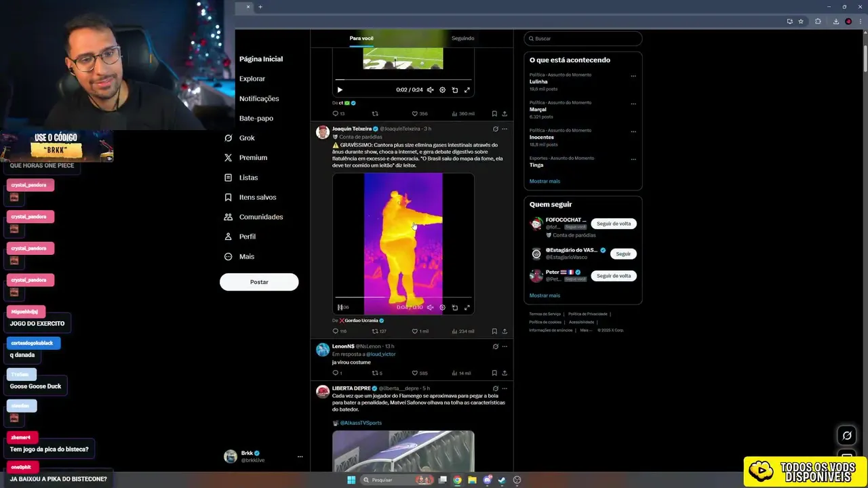This screenshot has width=868, height=488.
Task: Repost Joaquin Teixeira's post with 127 reposts
Action: click(x=378, y=331)
